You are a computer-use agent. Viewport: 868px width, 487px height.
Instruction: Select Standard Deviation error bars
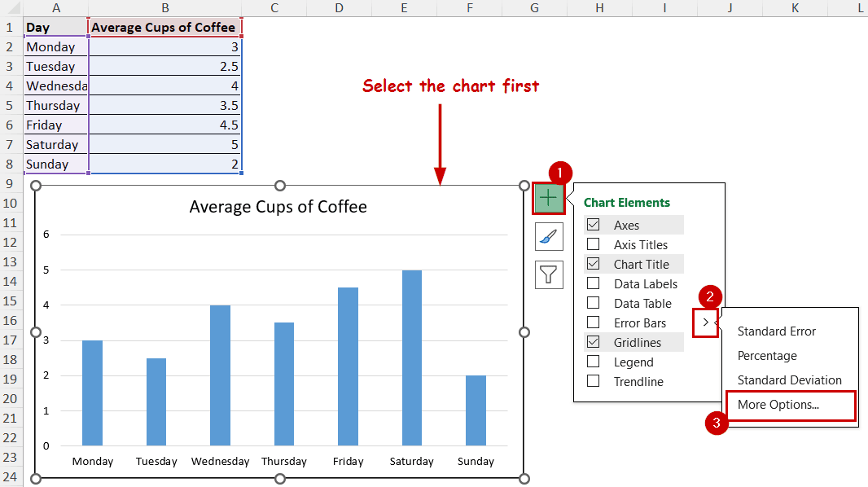[789, 380]
